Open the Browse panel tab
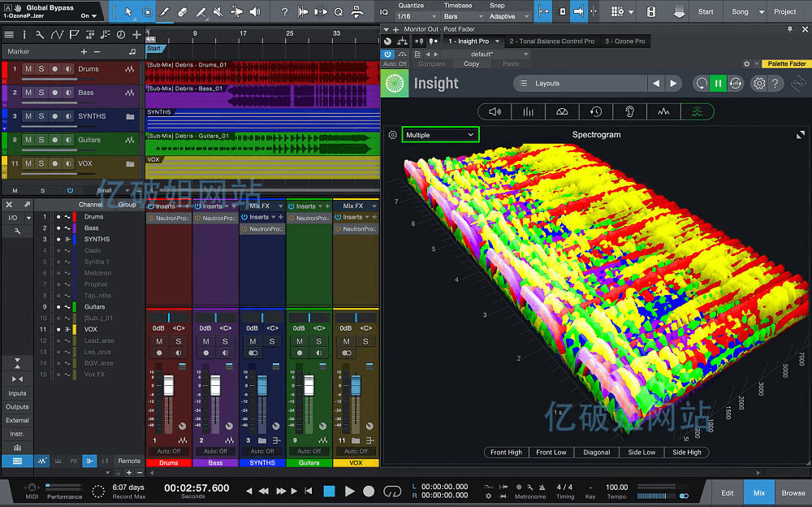Image resolution: width=812 pixels, height=507 pixels. point(793,493)
